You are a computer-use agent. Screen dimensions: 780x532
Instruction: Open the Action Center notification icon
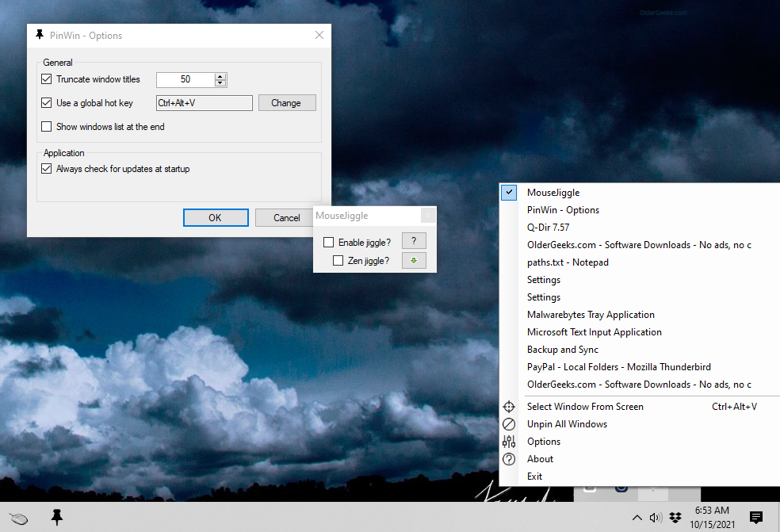[x=756, y=518]
